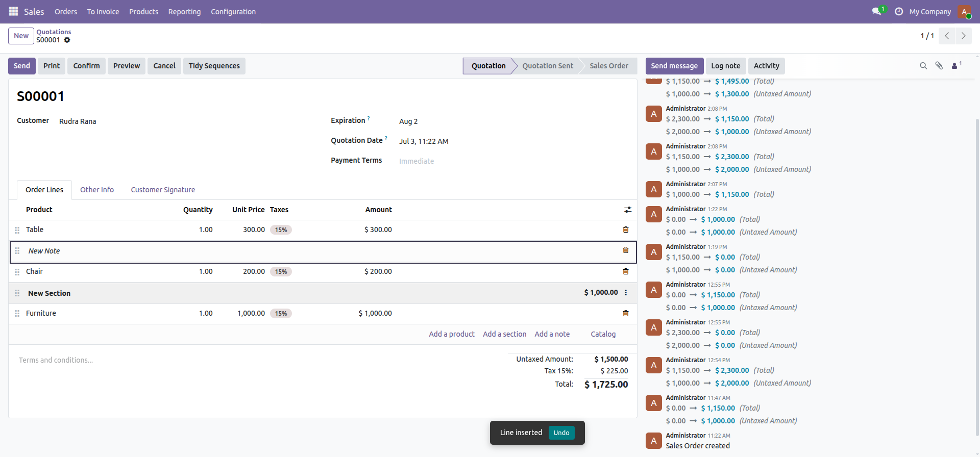Open the Configuration menu
980x457 pixels.
(x=233, y=12)
